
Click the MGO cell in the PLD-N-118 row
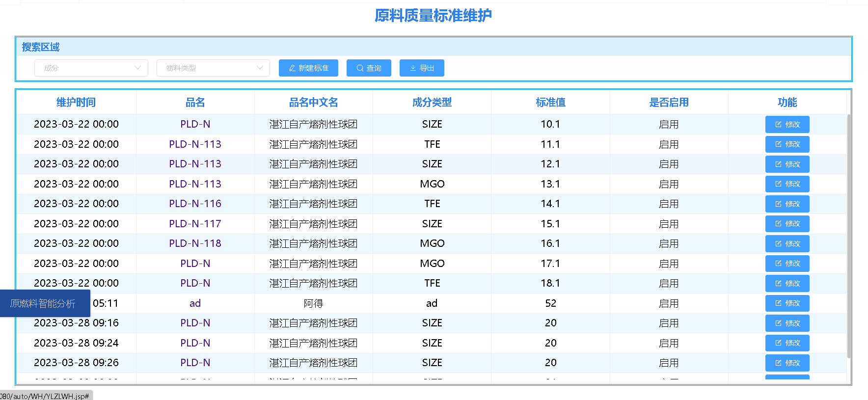click(432, 243)
